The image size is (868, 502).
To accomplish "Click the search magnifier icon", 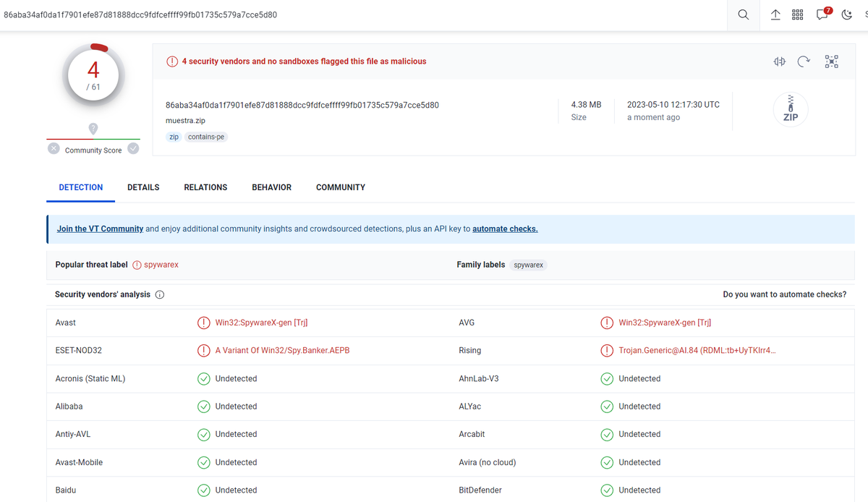I will pos(743,14).
